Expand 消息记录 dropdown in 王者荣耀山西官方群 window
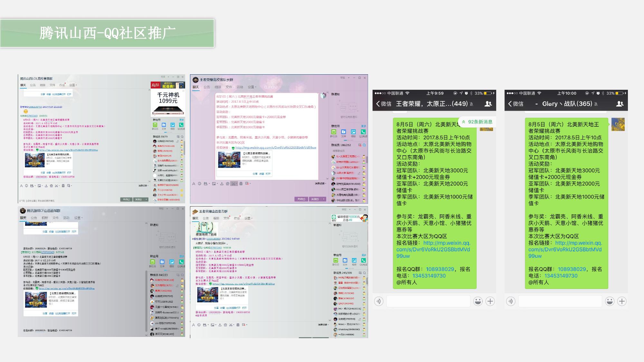644x362 pixels. coord(324,325)
